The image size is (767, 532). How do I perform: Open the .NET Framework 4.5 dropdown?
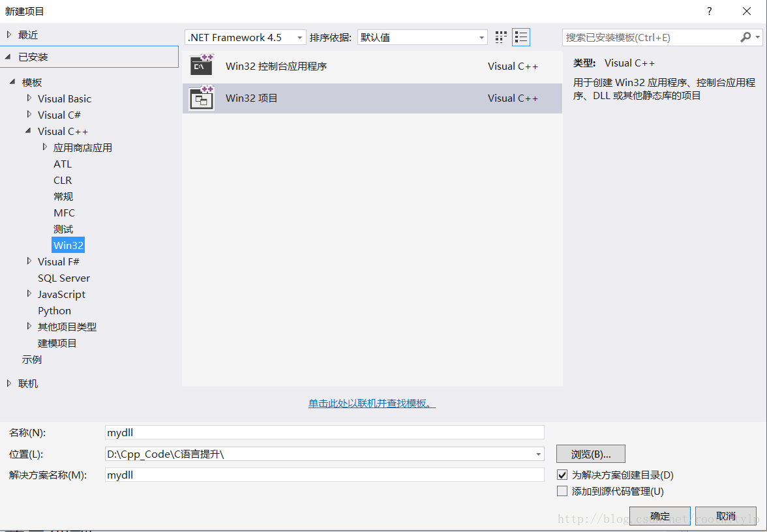click(x=299, y=37)
